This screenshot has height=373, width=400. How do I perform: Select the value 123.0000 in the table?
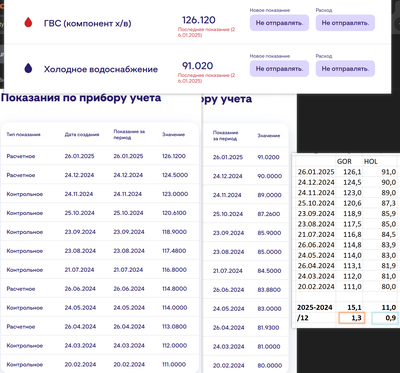[x=175, y=194]
